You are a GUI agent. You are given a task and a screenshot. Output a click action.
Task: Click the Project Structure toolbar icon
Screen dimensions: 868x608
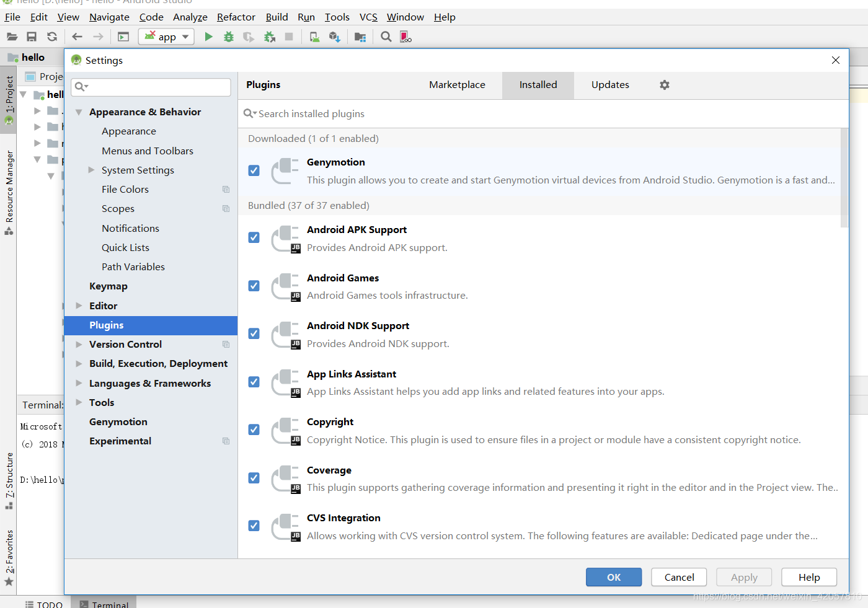360,37
